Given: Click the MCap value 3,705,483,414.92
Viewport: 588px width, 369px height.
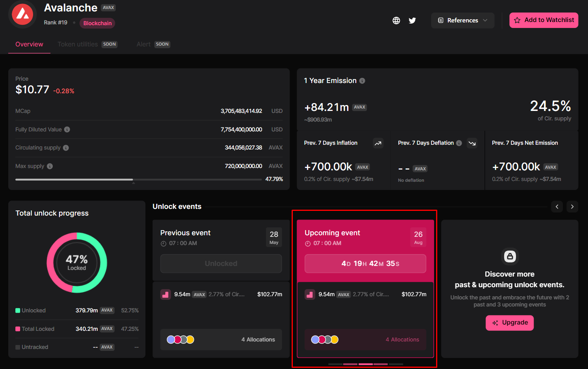Looking at the screenshot, I should [241, 111].
